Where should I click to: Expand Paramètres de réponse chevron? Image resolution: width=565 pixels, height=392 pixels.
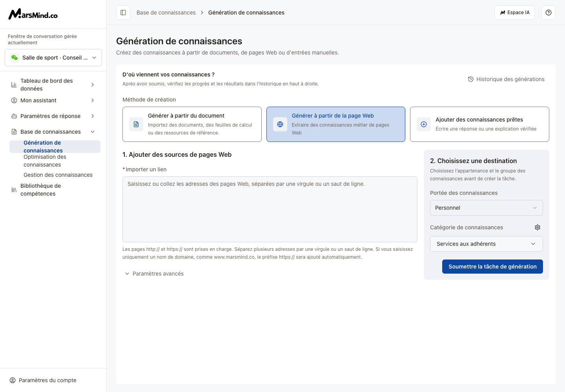tap(93, 116)
